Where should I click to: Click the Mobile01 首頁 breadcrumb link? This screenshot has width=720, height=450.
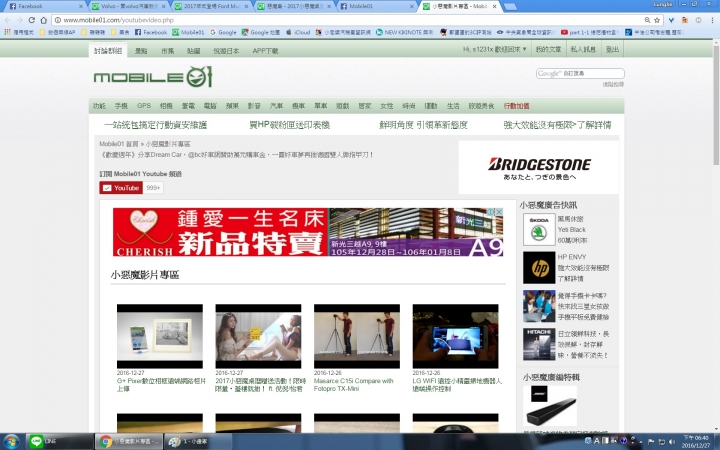click(x=118, y=144)
